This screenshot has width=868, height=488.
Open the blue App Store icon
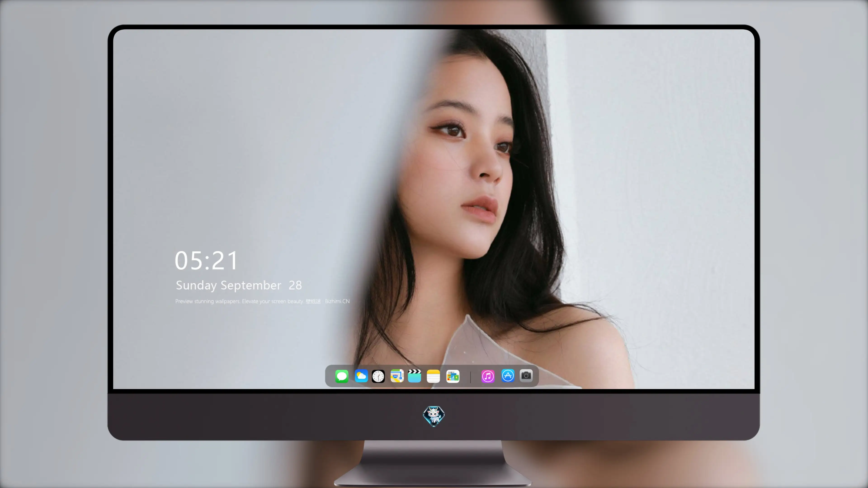pyautogui.click(x=508, y=376)
